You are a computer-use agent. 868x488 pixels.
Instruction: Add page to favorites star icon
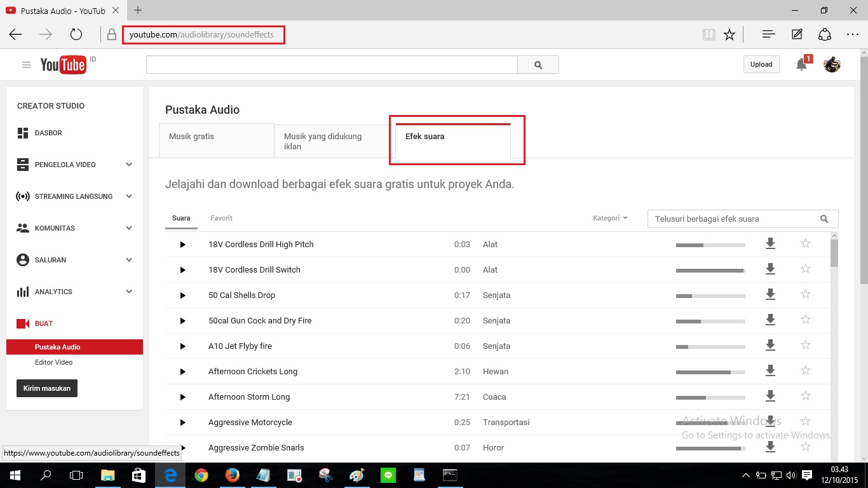click(x=729, y=35)
